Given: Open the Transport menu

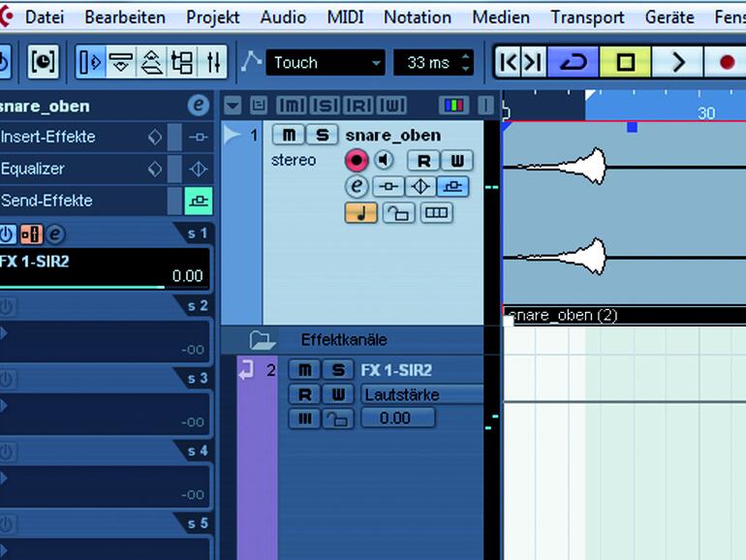Looking at the screenshot, I should pyautogui.click(x=587, y=17).
